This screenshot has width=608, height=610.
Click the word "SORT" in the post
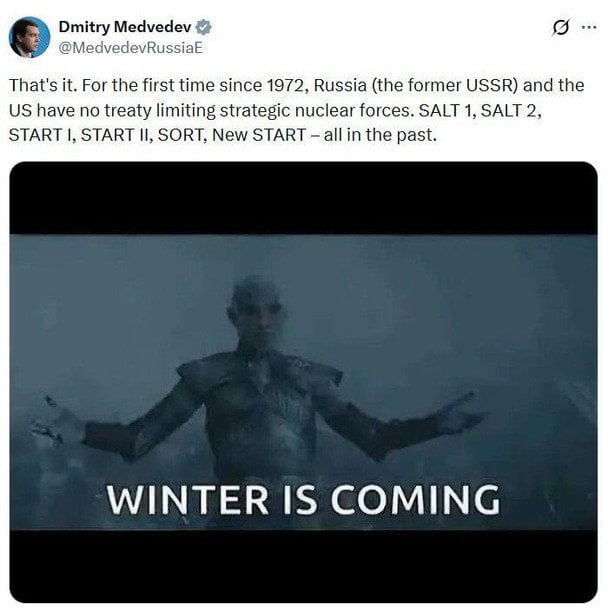pos(180,135)
